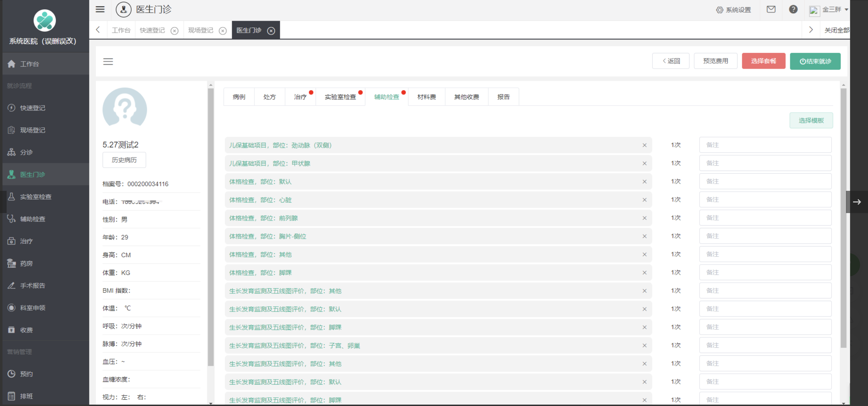Open 系统设置 gear settings

734,10
